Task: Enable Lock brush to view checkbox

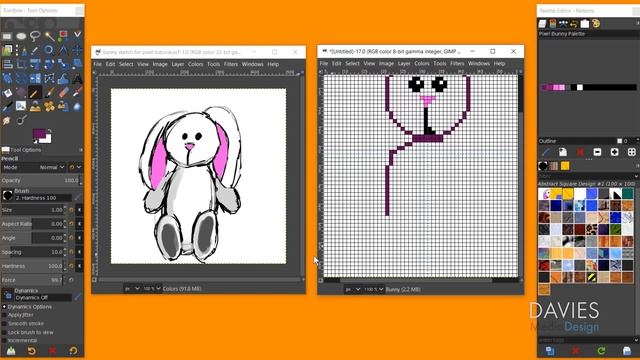Action: tap(4, 332)
